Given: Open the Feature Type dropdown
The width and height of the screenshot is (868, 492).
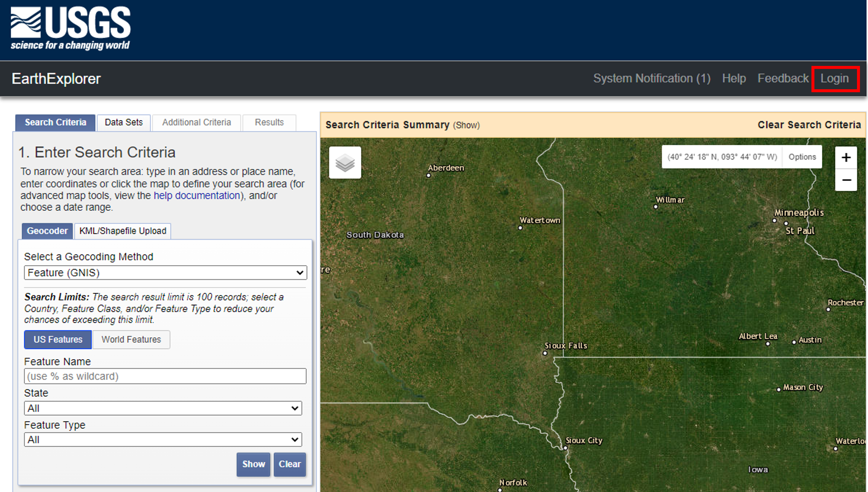Looking at the screenshot, I should tap(163, 440).
